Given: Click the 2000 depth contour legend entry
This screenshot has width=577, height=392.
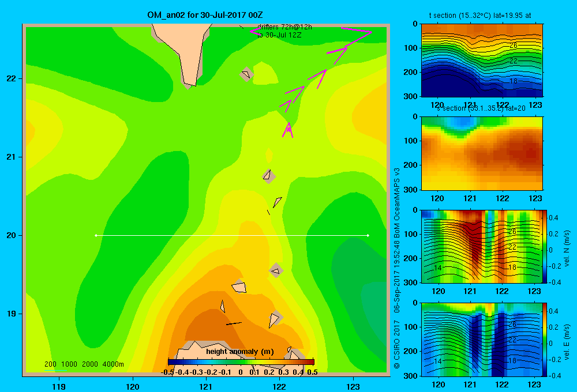Looking at the screenshot, I should pyautogui.click(x=90, y=364).
